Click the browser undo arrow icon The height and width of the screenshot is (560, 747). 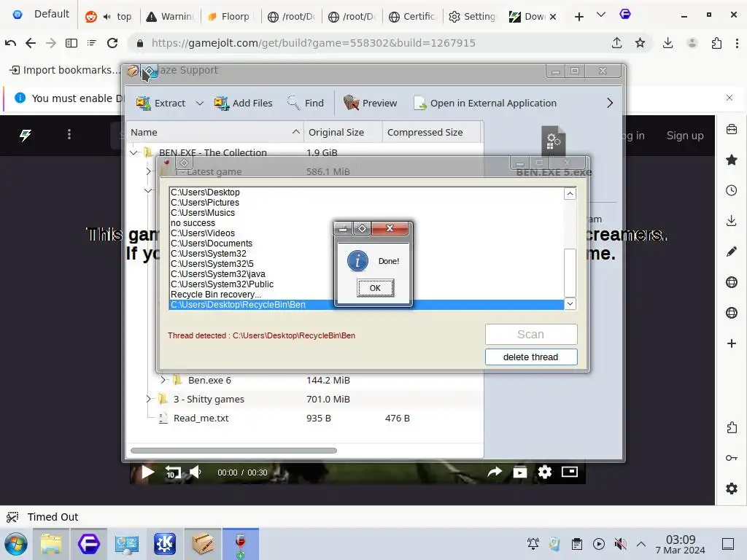tap(10, 43)
